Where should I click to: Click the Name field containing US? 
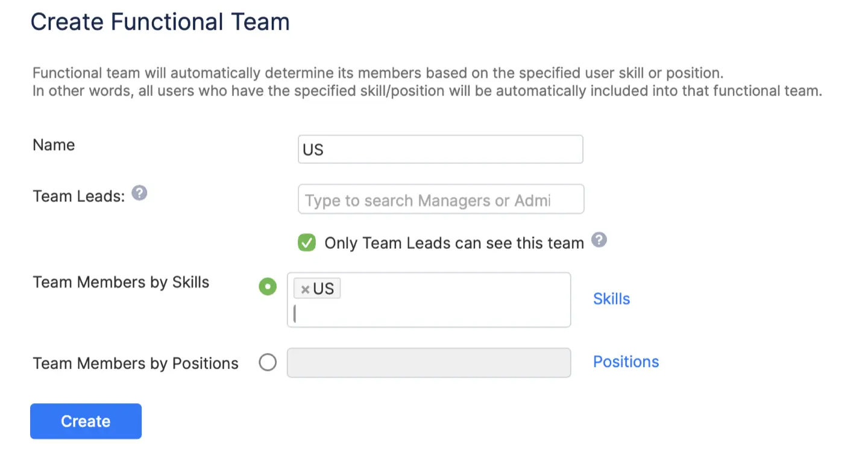click(x=440, y=149)
